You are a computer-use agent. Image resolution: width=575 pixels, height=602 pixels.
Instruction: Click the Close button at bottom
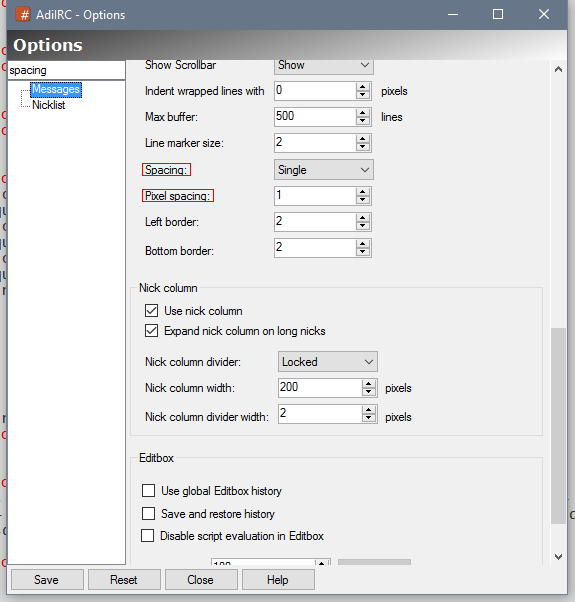(201, 580)
